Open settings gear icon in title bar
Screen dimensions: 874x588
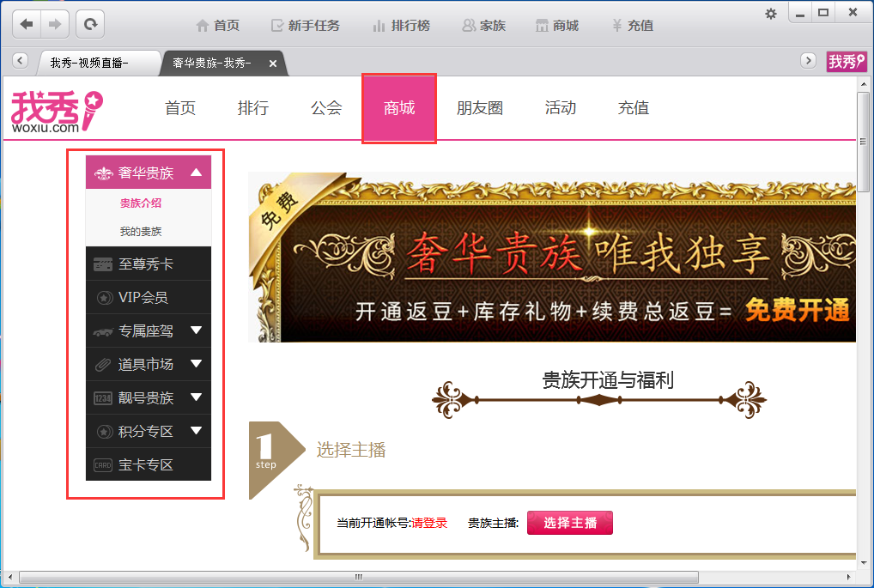(x=770, y=13)
